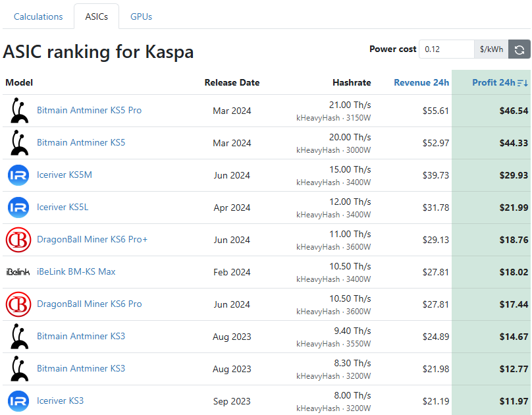This screenshot has height=415, width=532.
Task: Open the DragonBall Miner KS6 Pro+ link
Action: (x=92, y=240)
